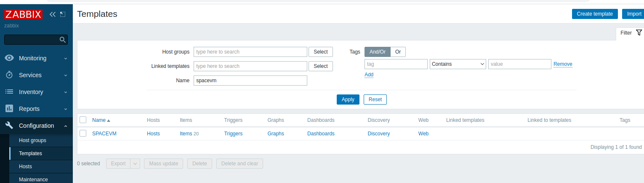Collapse the Configuration menu chevron
This screenshot has width=644, height=183.
66,126
